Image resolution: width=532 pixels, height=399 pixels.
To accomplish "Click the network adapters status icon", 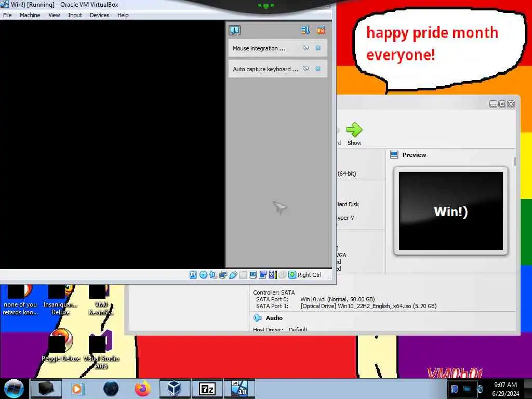I will [x=223, y=275].
